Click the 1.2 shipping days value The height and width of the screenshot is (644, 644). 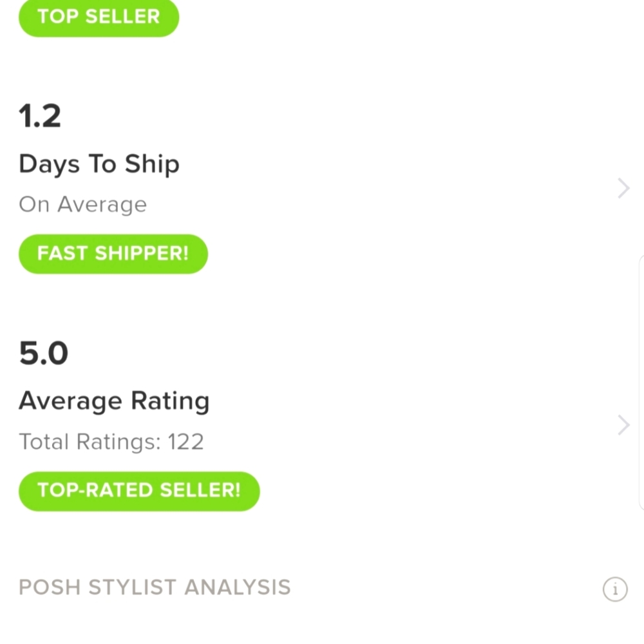tap(40, 116)
